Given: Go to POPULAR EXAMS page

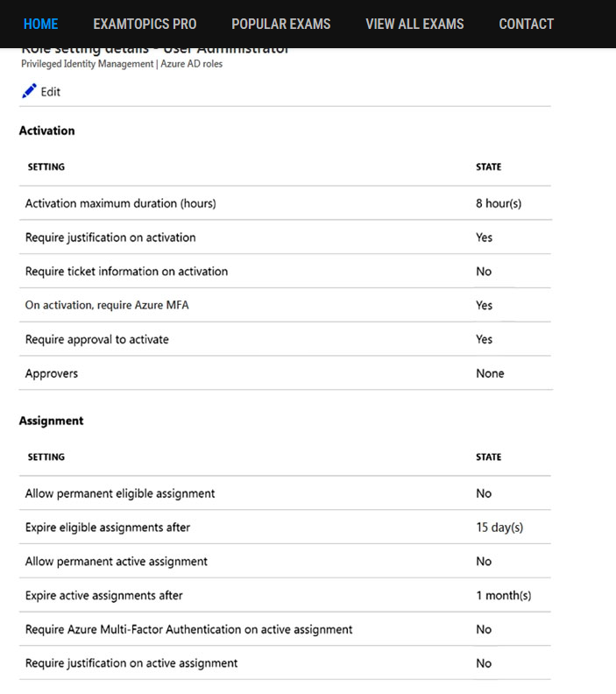Looking at the screenshot, I should coord(281,24).
